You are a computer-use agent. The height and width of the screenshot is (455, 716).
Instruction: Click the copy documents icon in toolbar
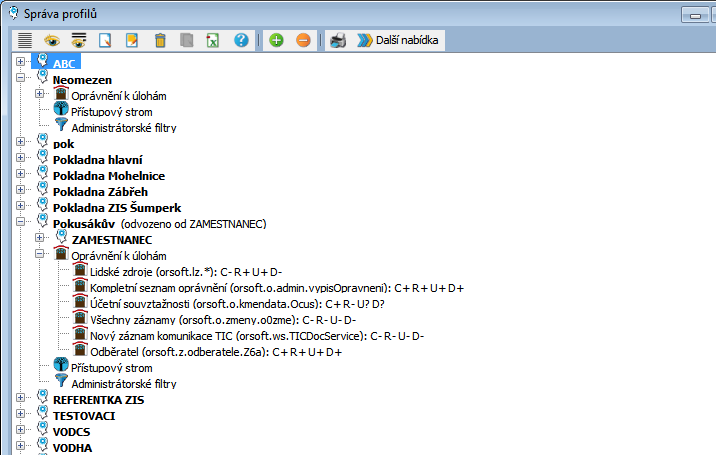(x=186, y=41)
